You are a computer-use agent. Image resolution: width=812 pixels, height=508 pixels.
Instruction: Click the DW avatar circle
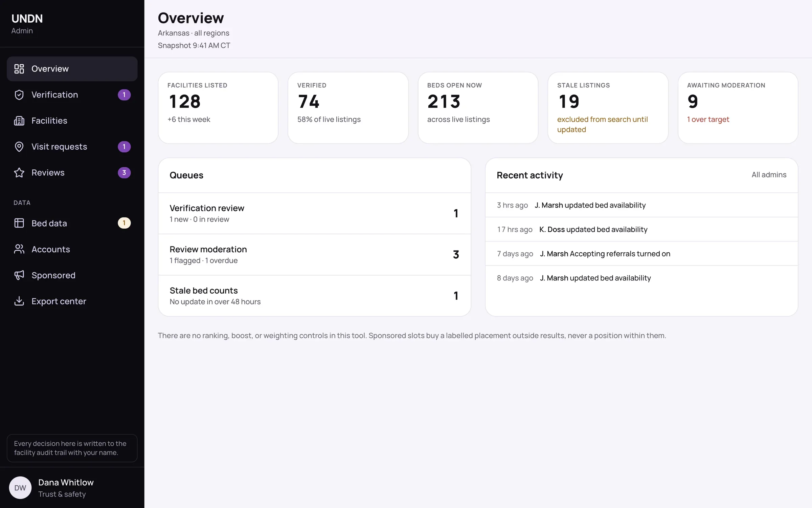coord(20,488)
